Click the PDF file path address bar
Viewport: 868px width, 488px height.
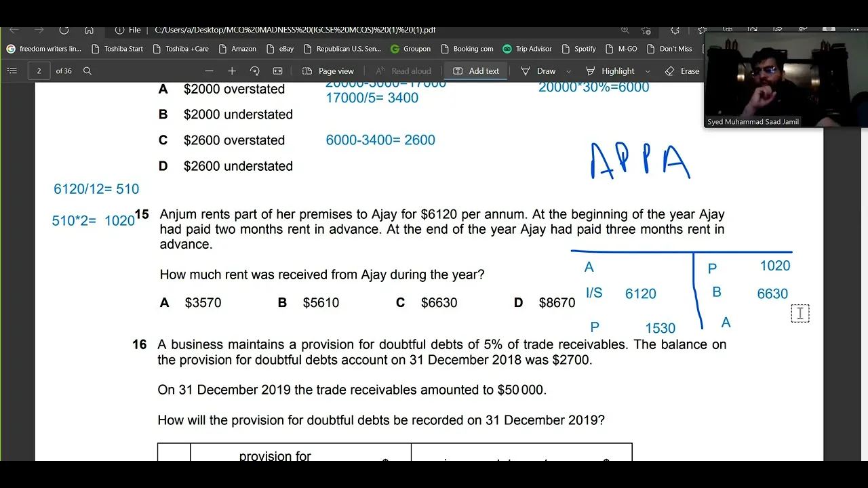[295, 30]
